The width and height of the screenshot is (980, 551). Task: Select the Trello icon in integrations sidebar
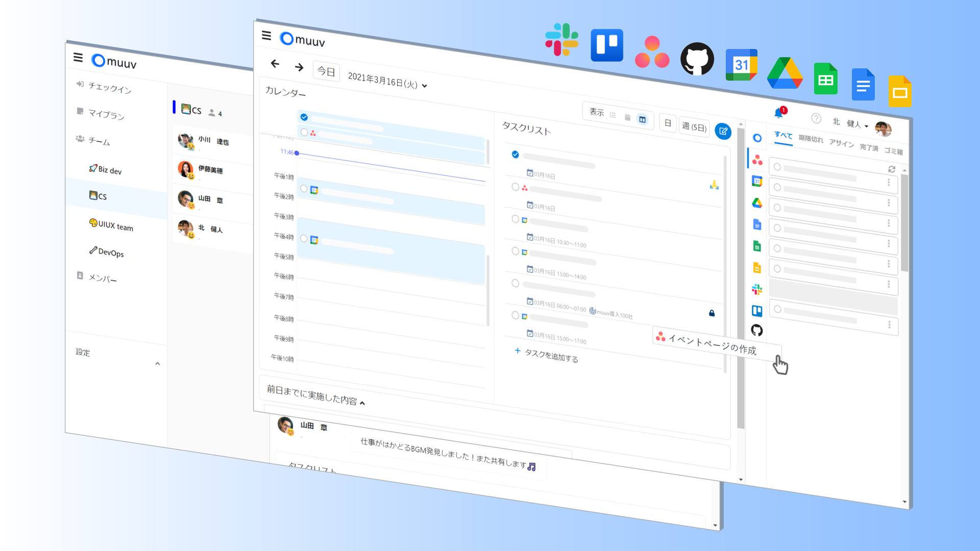click(x=757, y=311)
